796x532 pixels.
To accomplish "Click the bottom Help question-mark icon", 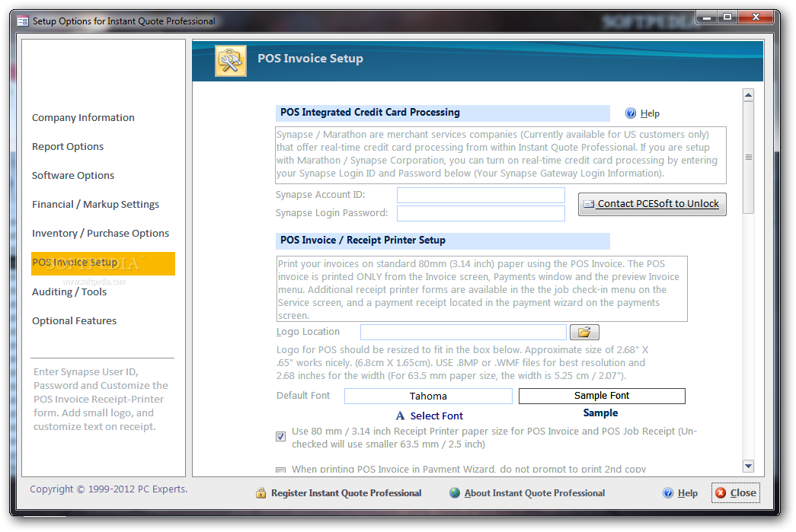I will point(668,493).
